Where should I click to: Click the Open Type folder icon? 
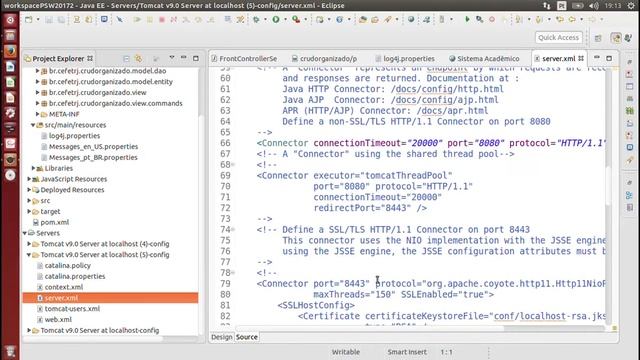pyautogui.click(x=363, y=19)
